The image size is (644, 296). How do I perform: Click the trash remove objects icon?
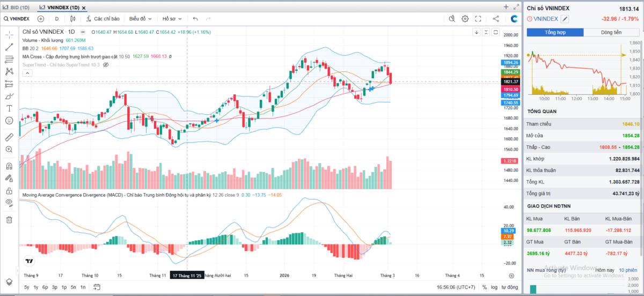(x=9, y=220)
